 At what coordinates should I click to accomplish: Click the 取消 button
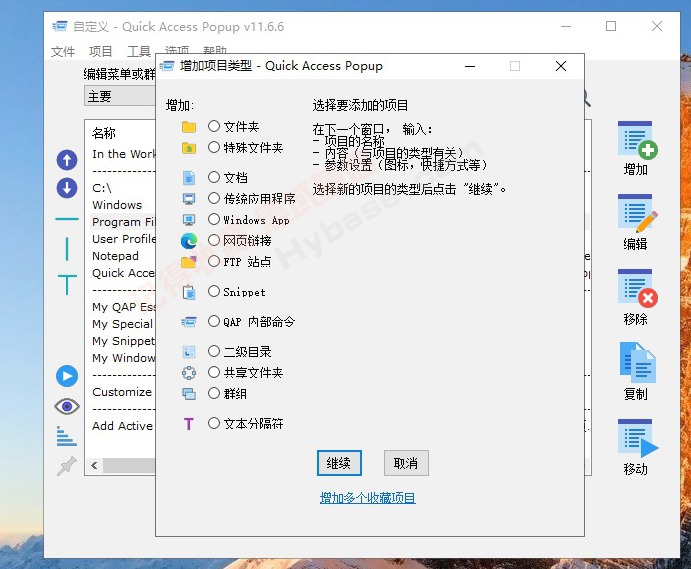[x=406, y=463]
